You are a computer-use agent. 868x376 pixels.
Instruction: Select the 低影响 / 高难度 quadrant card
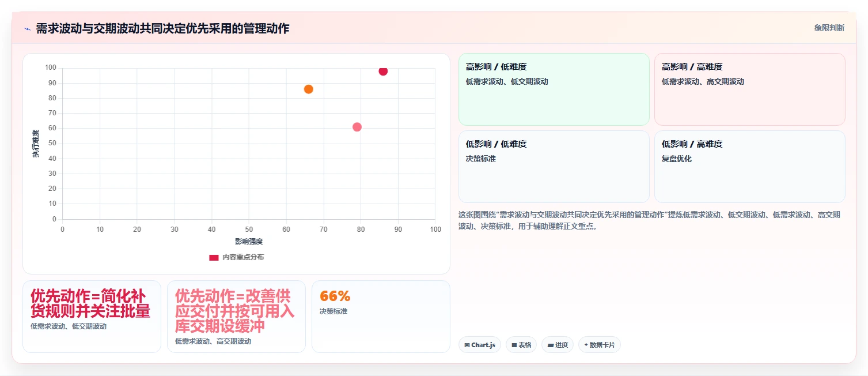749,167
